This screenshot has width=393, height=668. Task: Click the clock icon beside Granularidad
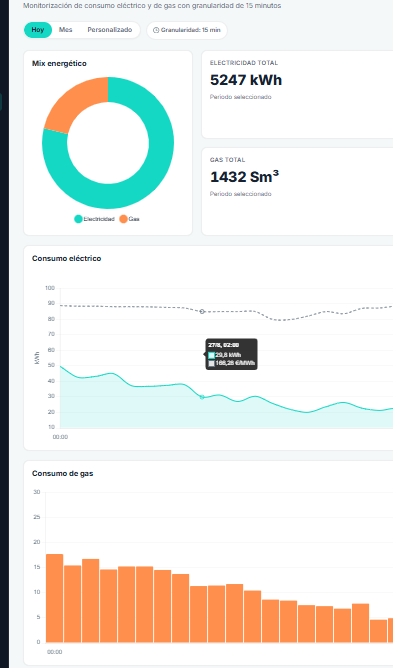pyautogui.click(x=156, y=30)
